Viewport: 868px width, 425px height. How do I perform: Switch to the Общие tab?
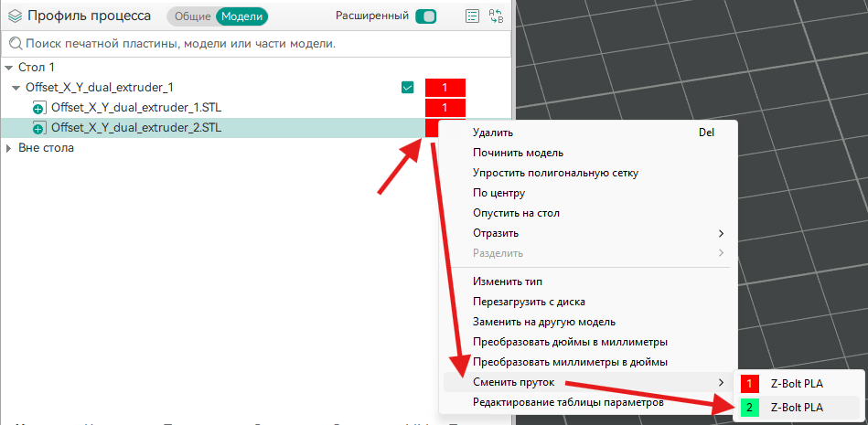pyautogui.click(x=193, y=16)
